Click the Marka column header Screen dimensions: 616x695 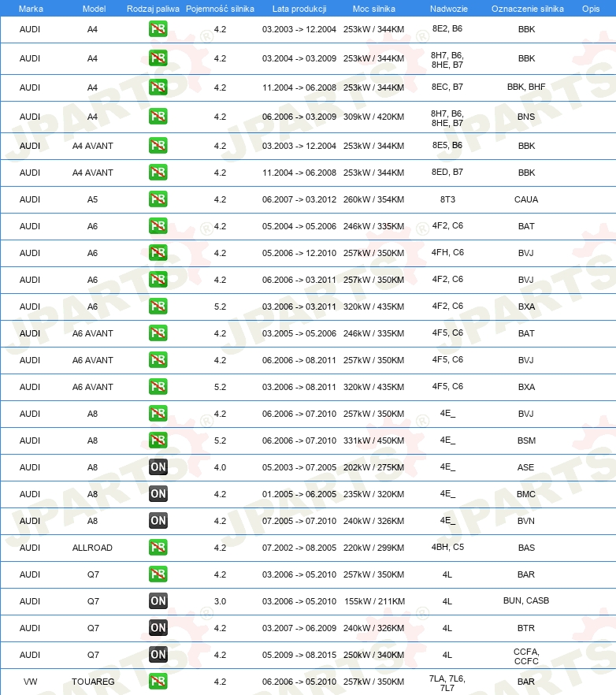pos(31,9)
